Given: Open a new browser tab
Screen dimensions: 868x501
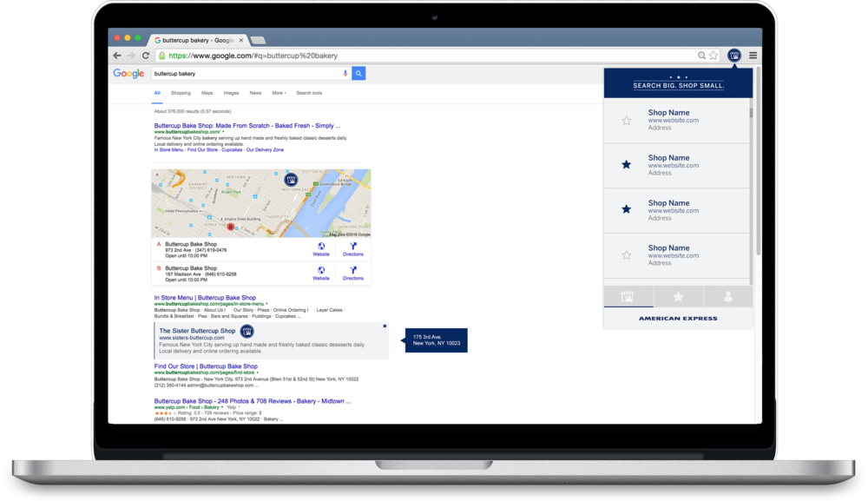Looking at the screenshot, I should pos(258,41).
